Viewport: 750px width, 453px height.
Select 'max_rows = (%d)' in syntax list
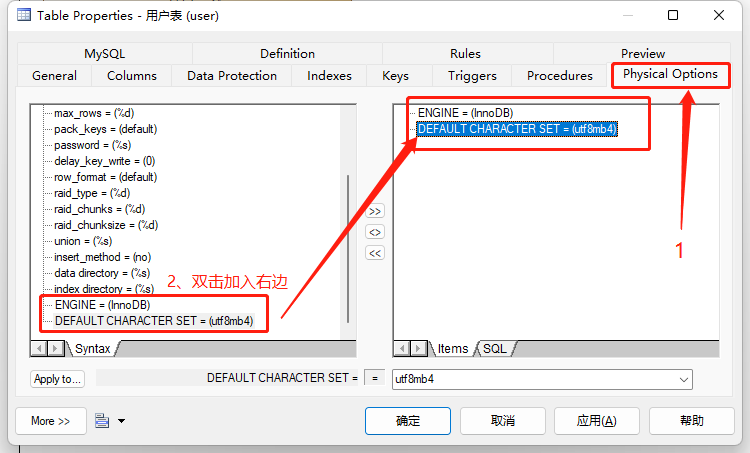pyautogui.click(x=94, y=113)
